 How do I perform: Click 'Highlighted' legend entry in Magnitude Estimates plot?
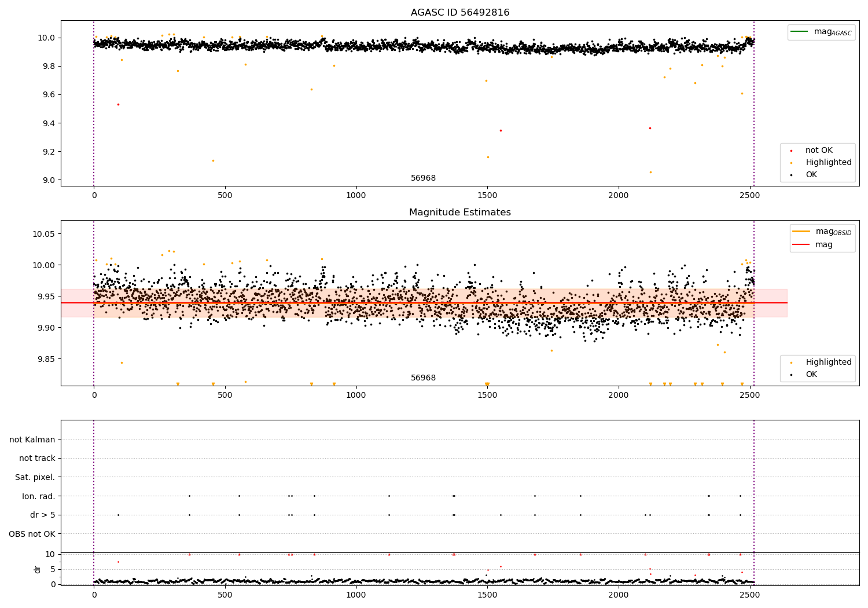[822, 362]
